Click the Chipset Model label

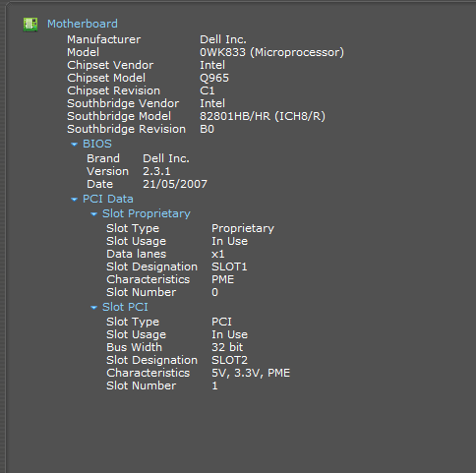pos(106,78)
